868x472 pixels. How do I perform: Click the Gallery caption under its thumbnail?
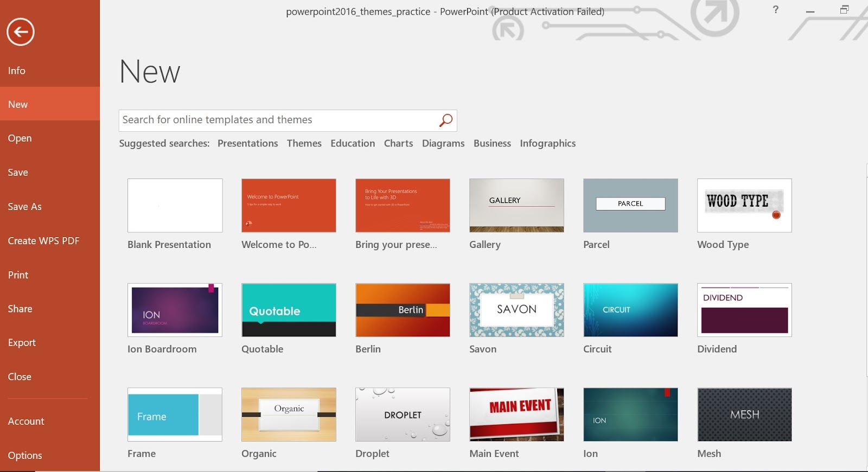485,245
